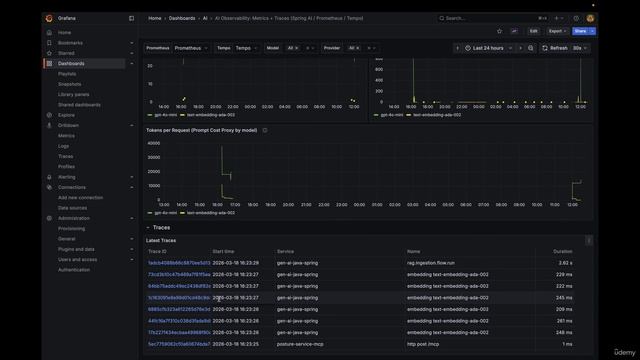Click the Alerting bell icon in sidebar
The image size is (640, 360).
coord(49,177)
